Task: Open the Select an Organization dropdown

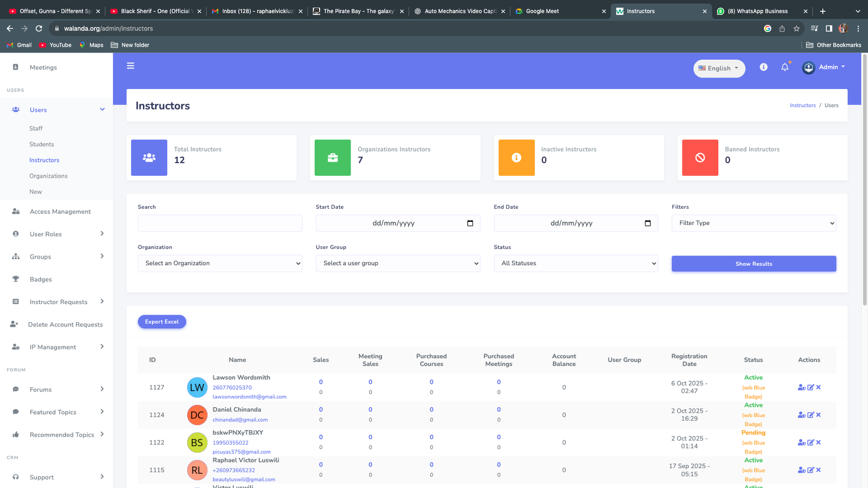Action: pos(220,264)
